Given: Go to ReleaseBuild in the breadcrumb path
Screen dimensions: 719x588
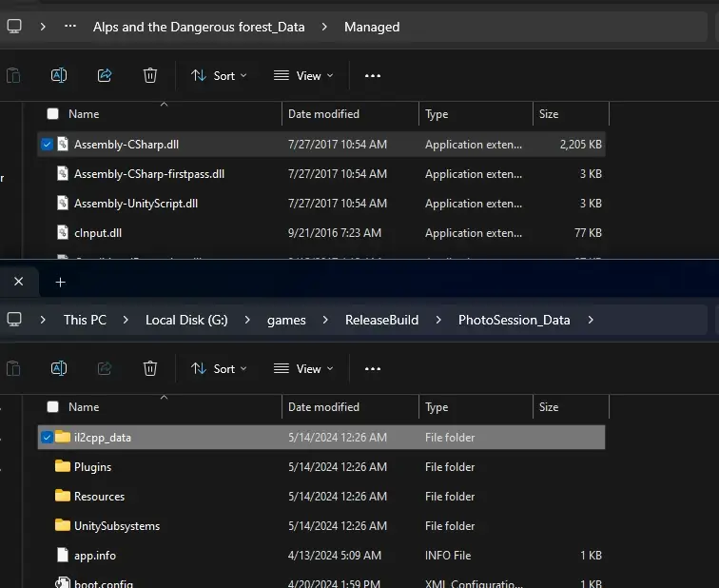Looking at the screenshot, I should pos(381,320).
